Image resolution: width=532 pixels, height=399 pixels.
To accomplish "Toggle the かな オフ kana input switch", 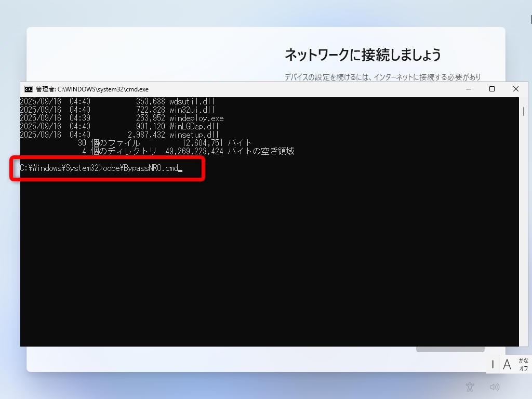I will pos(523,364).
